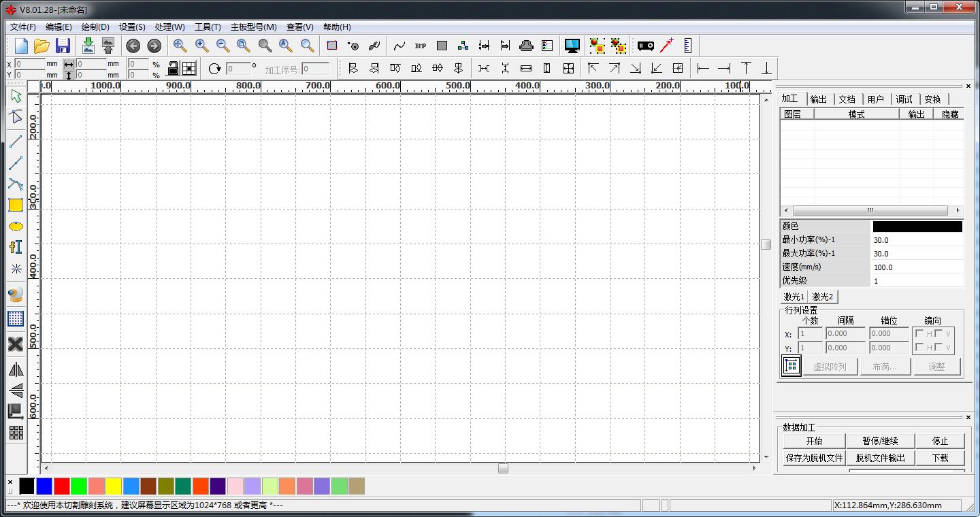Viewport: 980px width, 517px height.
Task: Click the array grid icon at bottom of left toolbar
Action: [16, 433]
